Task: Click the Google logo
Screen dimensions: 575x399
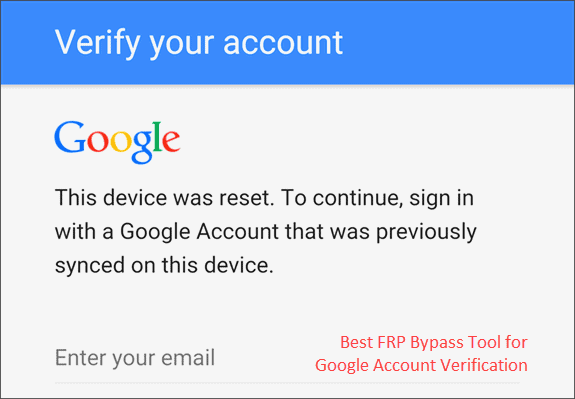Action: pyautogui.click(x=117, y=142)
